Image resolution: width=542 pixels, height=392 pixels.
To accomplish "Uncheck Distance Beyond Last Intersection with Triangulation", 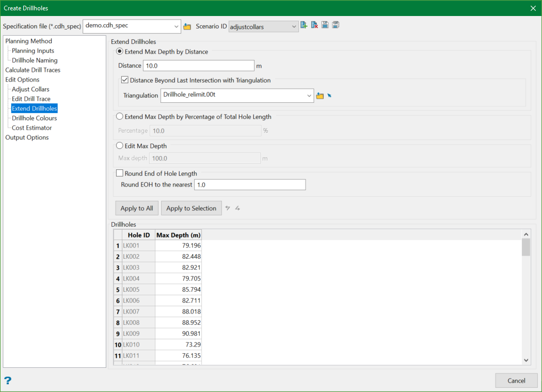I will tap(124, 80).
